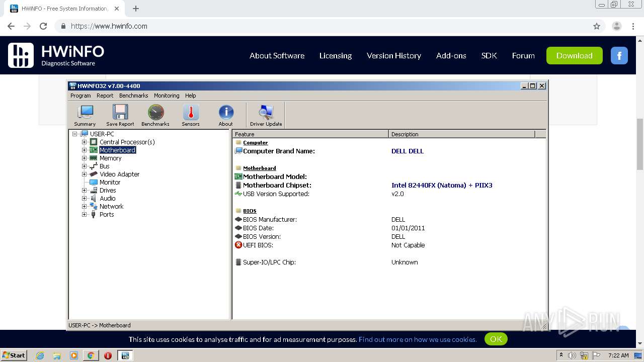The height and width of the screenshot is (362, 644).
Task: Expand the Audio tree node
Action: [85, 199]
